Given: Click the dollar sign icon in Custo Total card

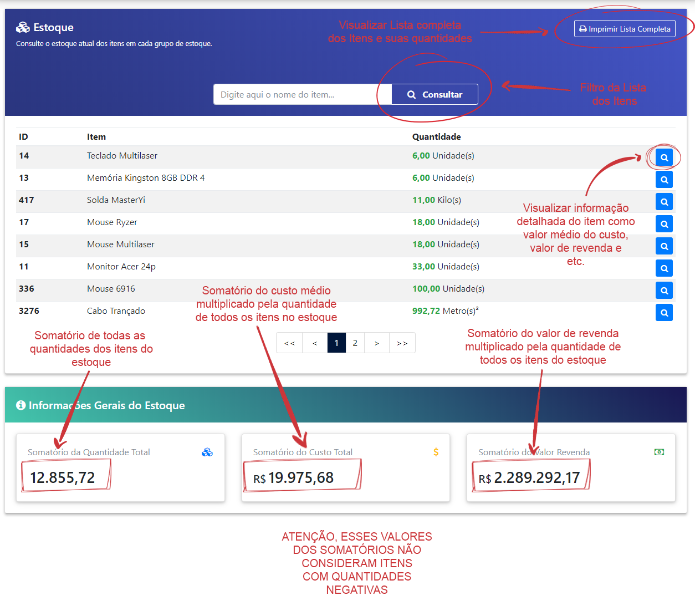Looking at the screenshot, I should pyautogui.click(x=436, y=452).
